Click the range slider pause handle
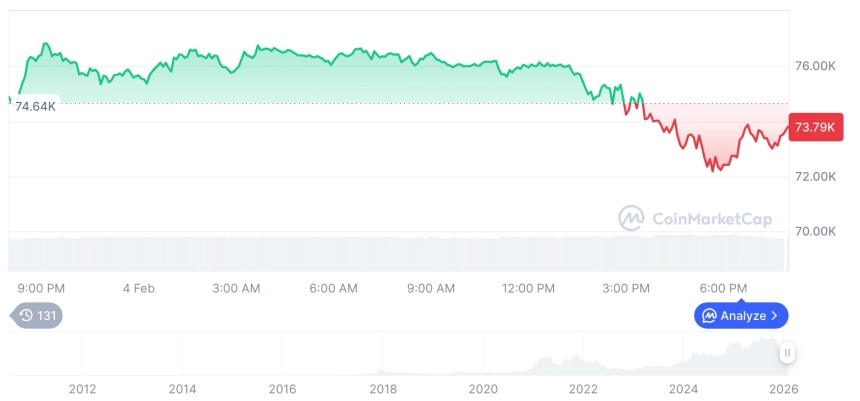 click(788, 353)
